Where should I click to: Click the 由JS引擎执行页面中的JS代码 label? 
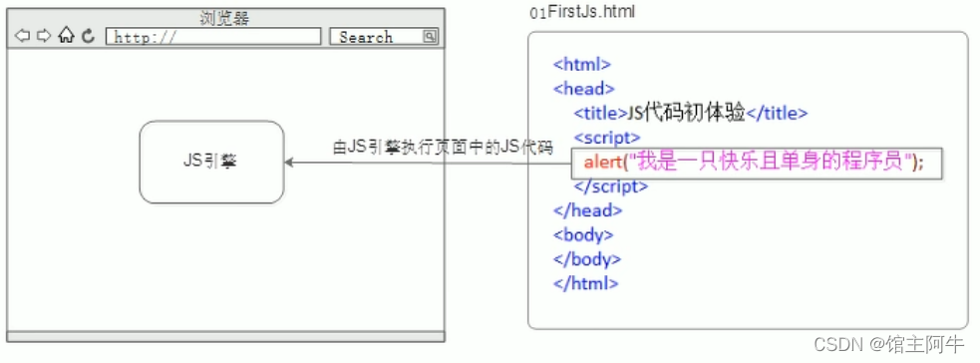pos(443,148)
